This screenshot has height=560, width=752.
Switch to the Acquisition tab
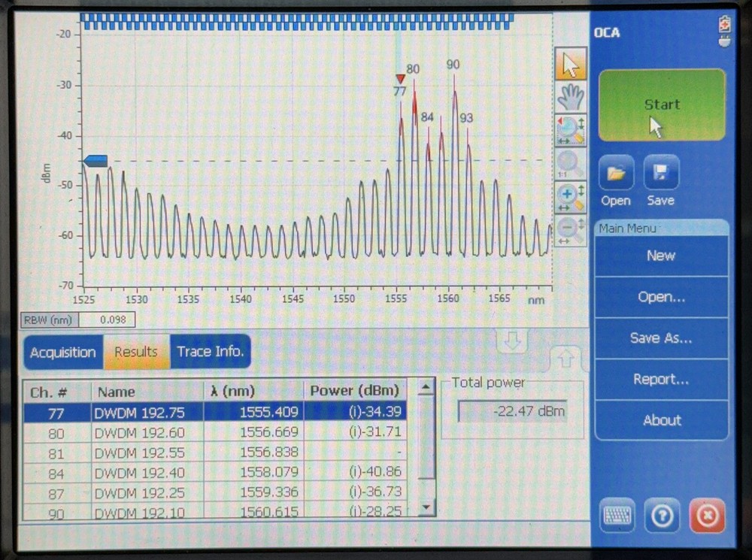[62, 352]
